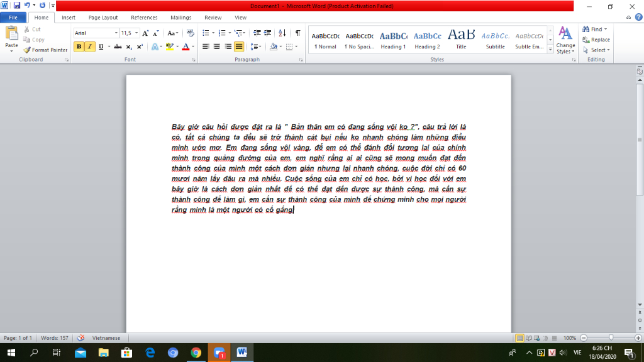Viewport: 644px width, 362px height.
Task: Click the zoom slider handle
Action: (611, 338)
